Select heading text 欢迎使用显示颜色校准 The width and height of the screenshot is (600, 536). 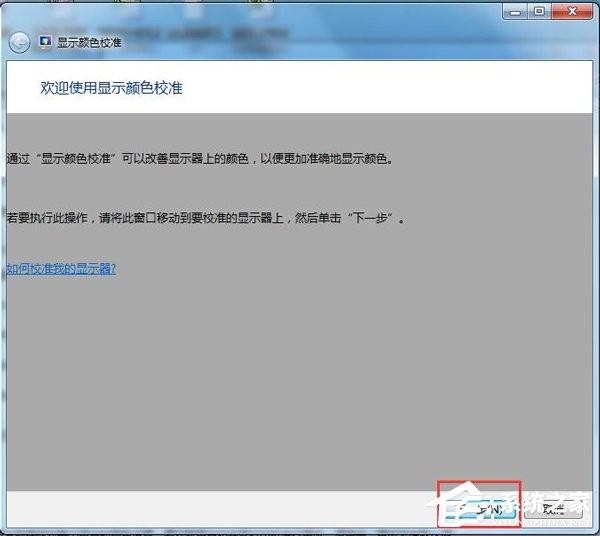tap(111, 88)
